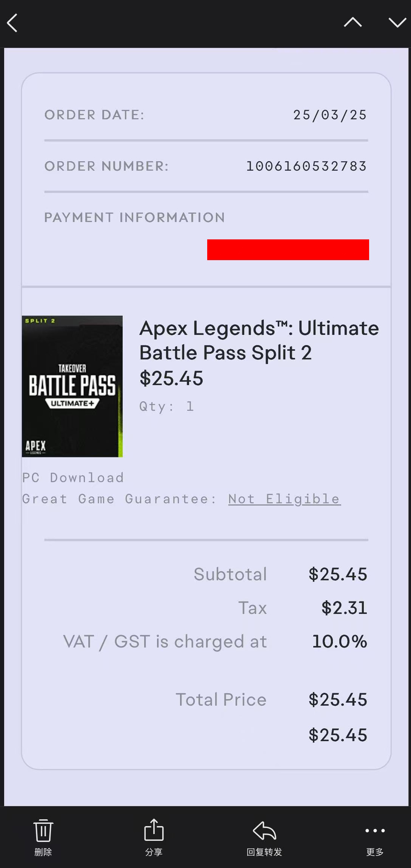Open the Not Eligible guarantee link
Image resolution: width=411 pixels, height=868 pixels.
[285, 499]
